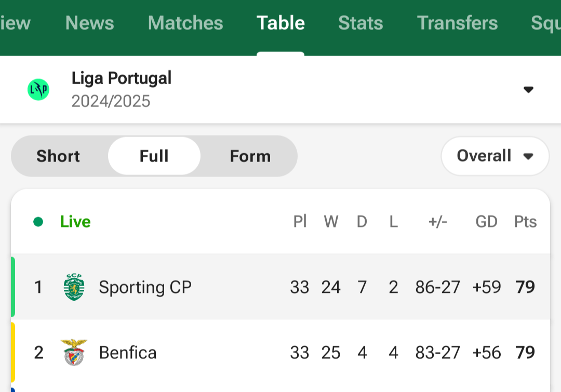Viewport: 561px width, 392px height.
Task: Click the Liga Portugal league logo
Action: point(38,89)
